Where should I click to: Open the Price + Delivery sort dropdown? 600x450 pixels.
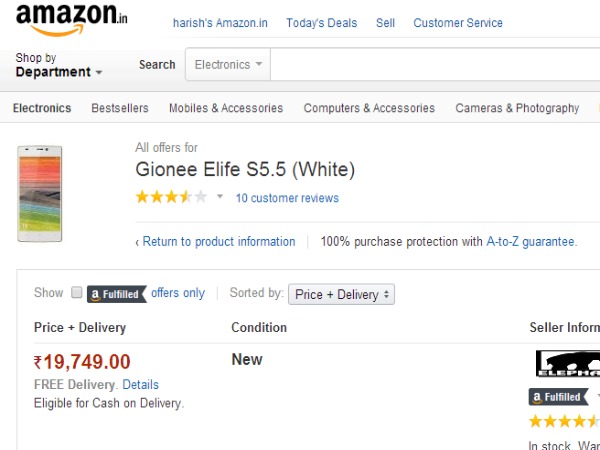pos(342,294)
